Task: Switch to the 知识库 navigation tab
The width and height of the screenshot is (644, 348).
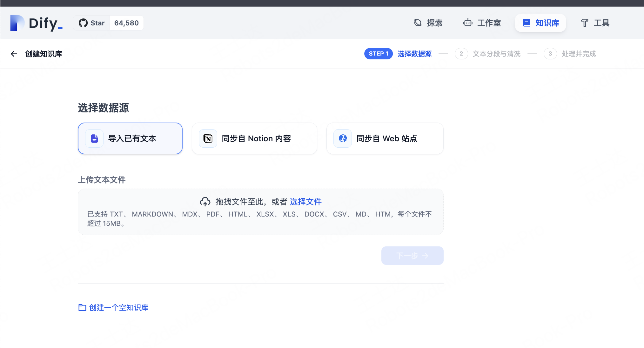Action: click(x=540, y=23)
